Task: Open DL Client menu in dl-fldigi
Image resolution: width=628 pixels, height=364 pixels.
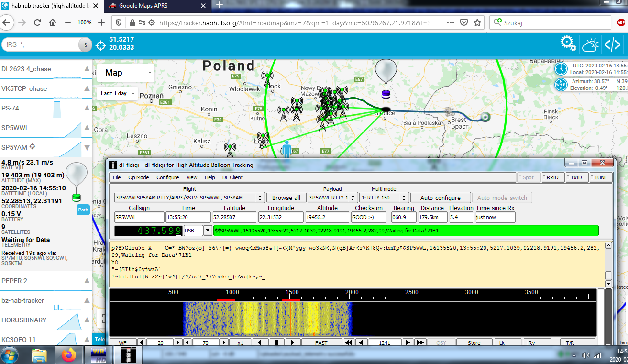Action: (232, 177)
